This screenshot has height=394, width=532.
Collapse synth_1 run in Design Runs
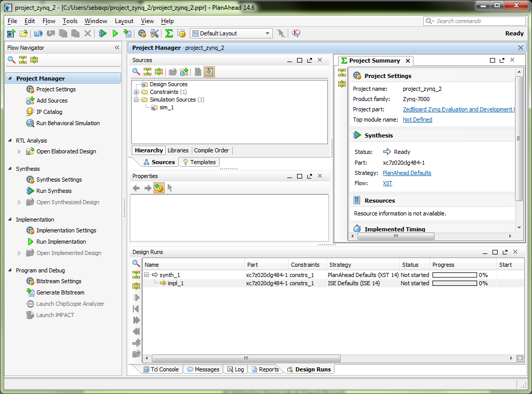click(x=147, y=275)
